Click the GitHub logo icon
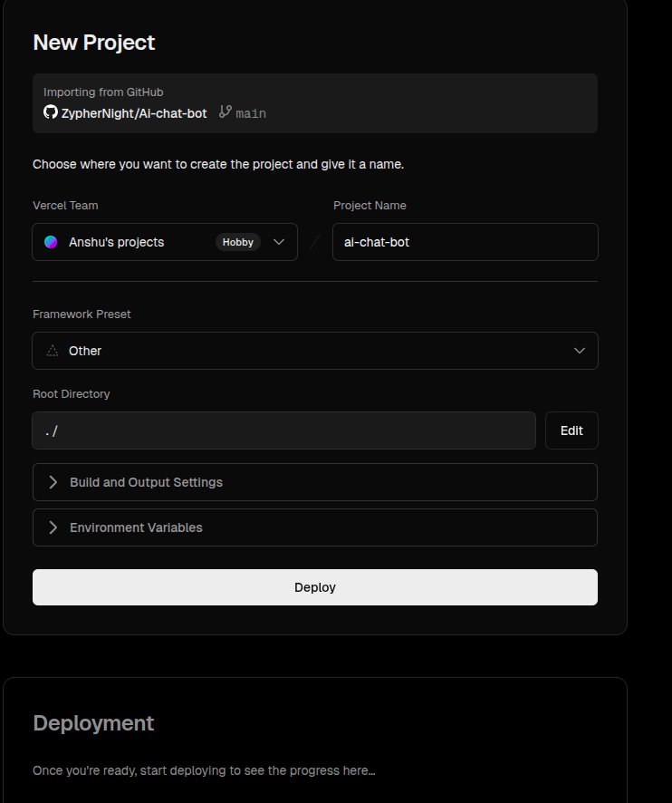The height and width of the screenshot is (803, 672). pos(51,112)
